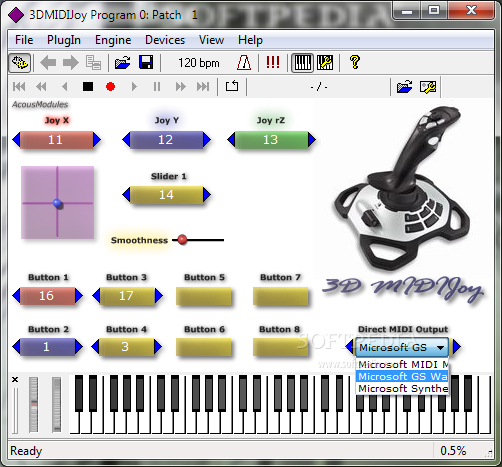The height and width of the screenshot is (467, 502).
Task: Decrease Button 3 value with left arrow
Action: pyautogui.click(x=96, y=295)
